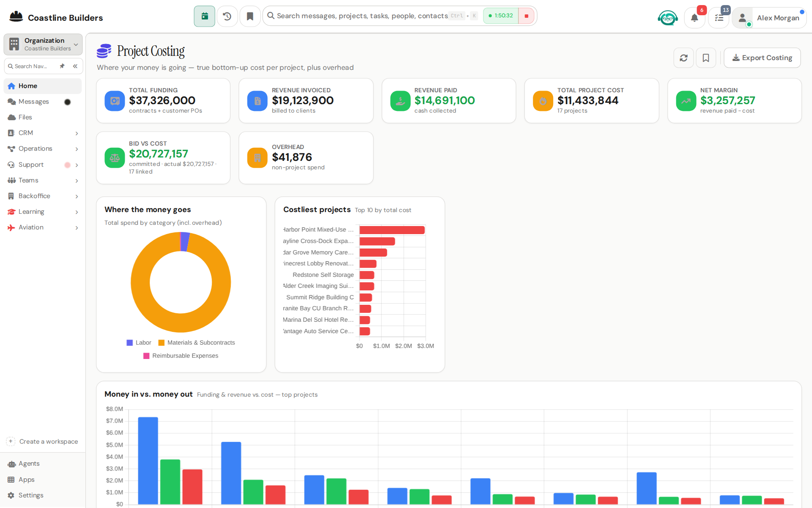Expand the CRM submenu chevron
This screenshot has height=508, width=812.
point(77,133)
